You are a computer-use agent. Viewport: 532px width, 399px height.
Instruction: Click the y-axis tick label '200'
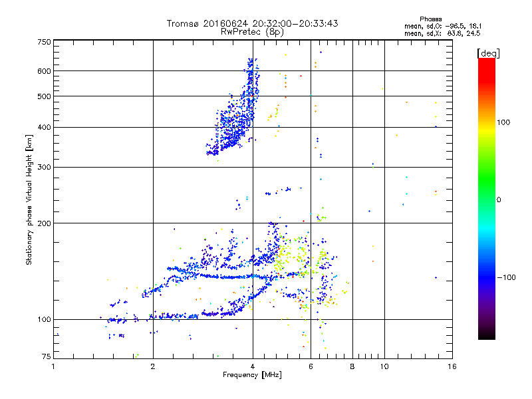coord(44,223)
